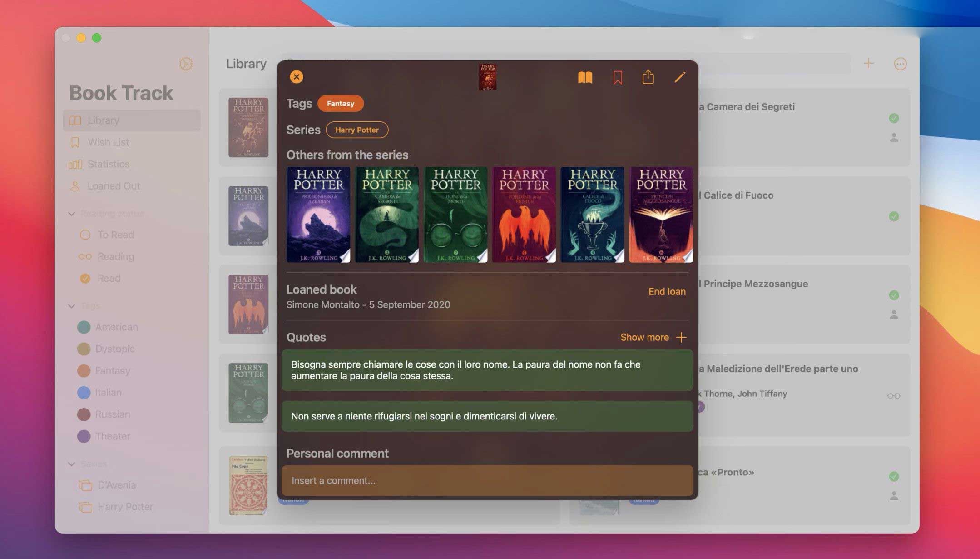Open Ordine della Fenice cover

pos(524,215)
